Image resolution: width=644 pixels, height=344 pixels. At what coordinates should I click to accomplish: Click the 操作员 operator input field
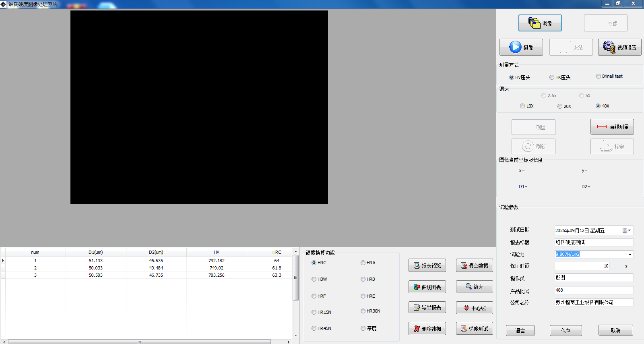(593, 278)
